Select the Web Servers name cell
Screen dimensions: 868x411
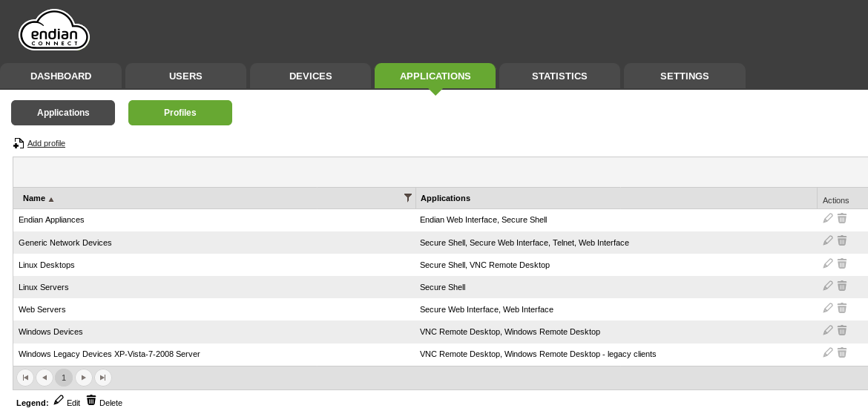214,309
